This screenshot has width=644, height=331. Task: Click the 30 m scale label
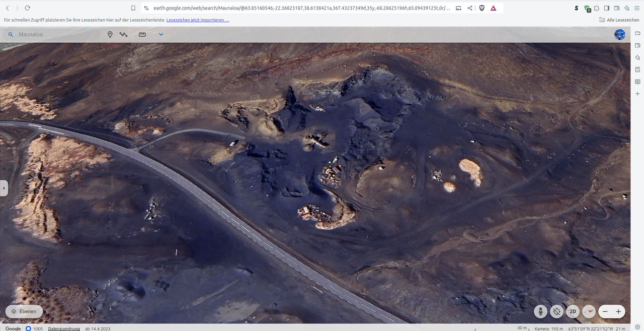pyautogui.click(x=522, y=328)
